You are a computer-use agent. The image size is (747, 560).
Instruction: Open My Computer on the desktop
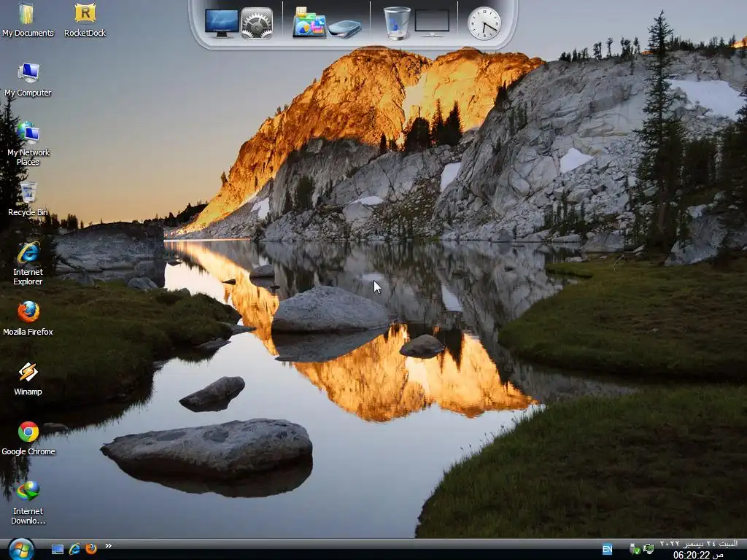point(28,79)
